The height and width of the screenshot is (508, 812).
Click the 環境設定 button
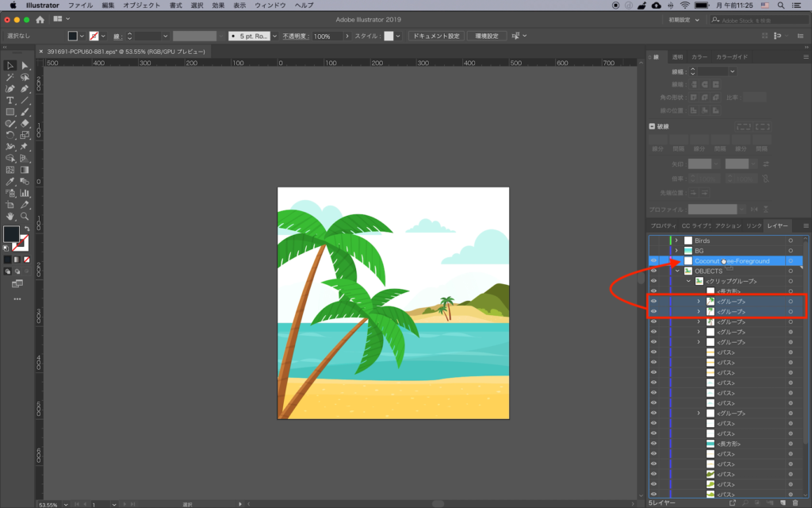pos(487,37)
